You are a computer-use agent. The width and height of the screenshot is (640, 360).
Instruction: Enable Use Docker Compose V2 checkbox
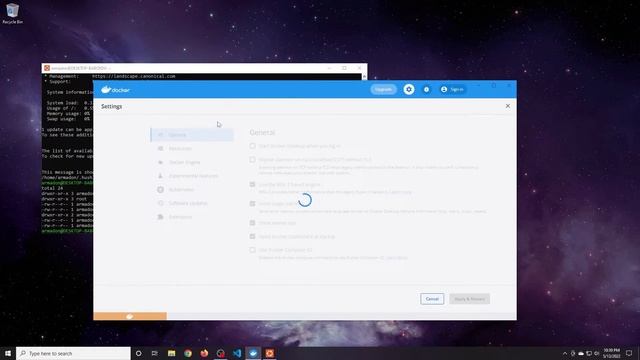point(252,250)
